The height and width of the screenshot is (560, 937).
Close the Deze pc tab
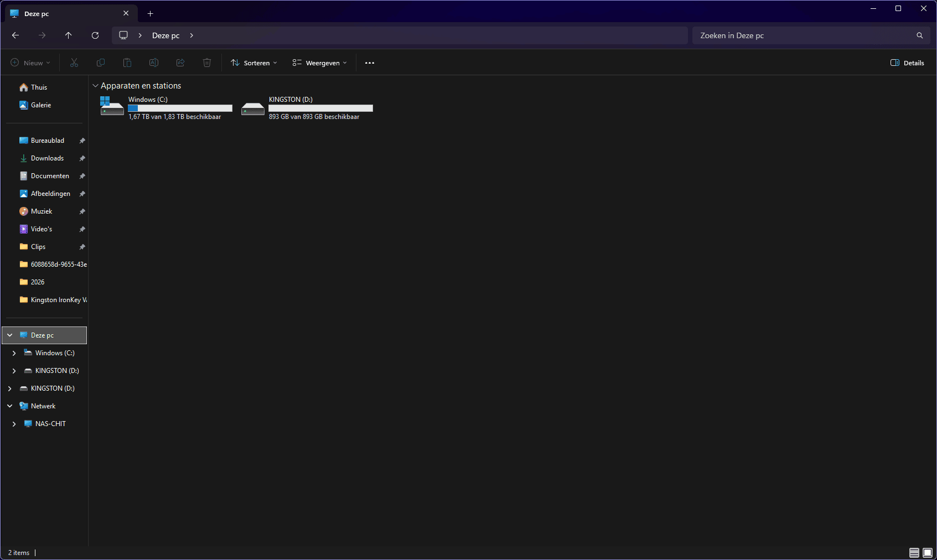[126, 14]
